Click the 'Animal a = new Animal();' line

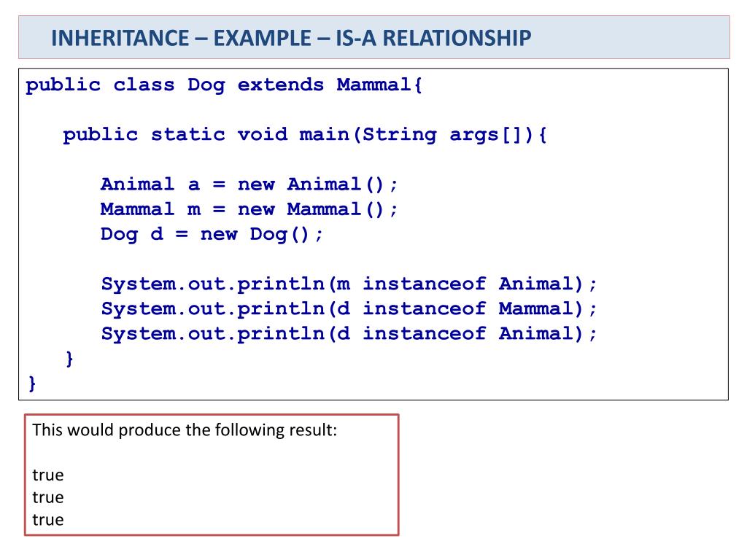[249, 184]
